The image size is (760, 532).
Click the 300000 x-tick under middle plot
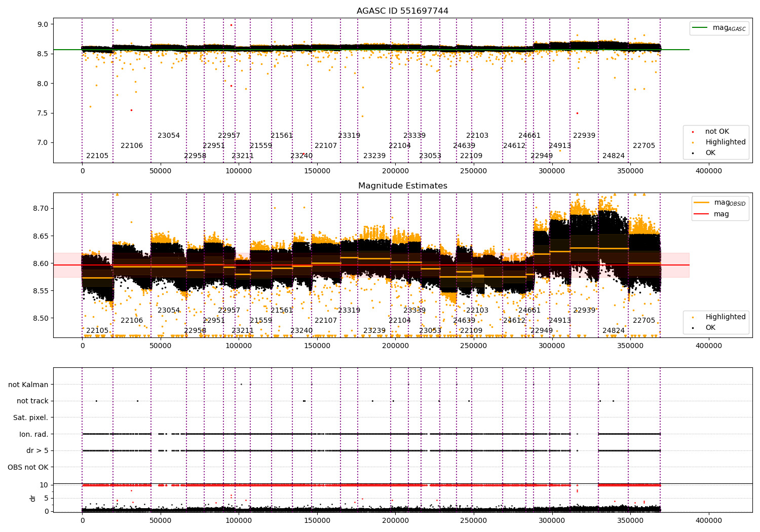pyautogui.click(x=552, y=346)
